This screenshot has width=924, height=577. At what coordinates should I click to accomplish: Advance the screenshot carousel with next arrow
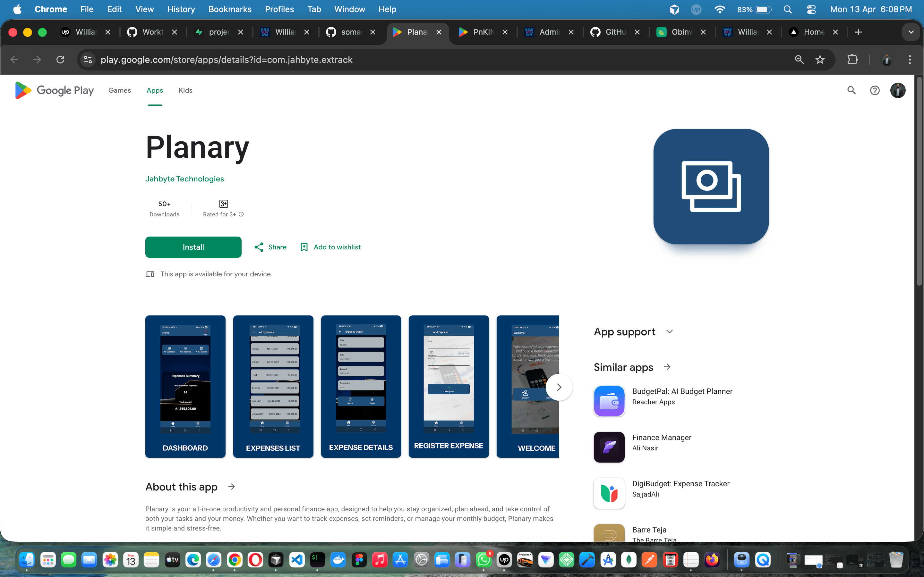[559, 387]
